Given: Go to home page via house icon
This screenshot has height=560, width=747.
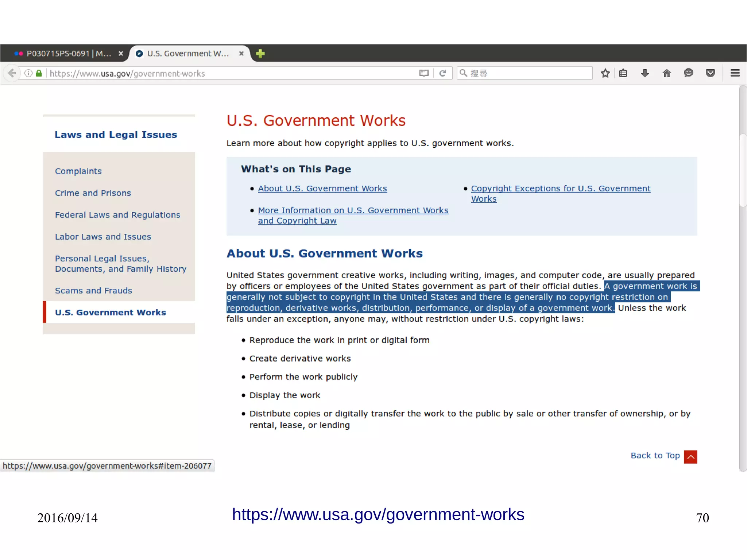Looking at the screenshot, I should click(x=667, y=73).
